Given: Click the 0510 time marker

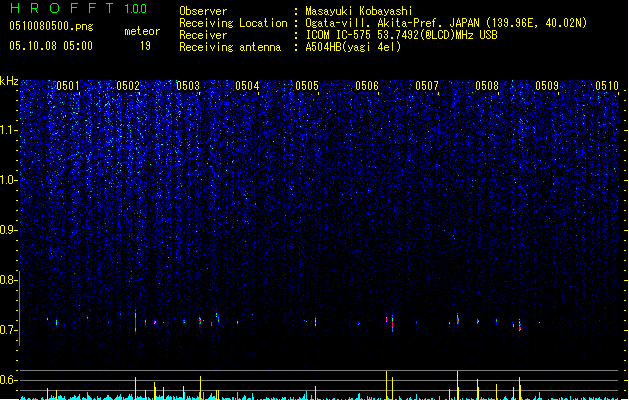Looking at the screenshot, I should 607,85.
